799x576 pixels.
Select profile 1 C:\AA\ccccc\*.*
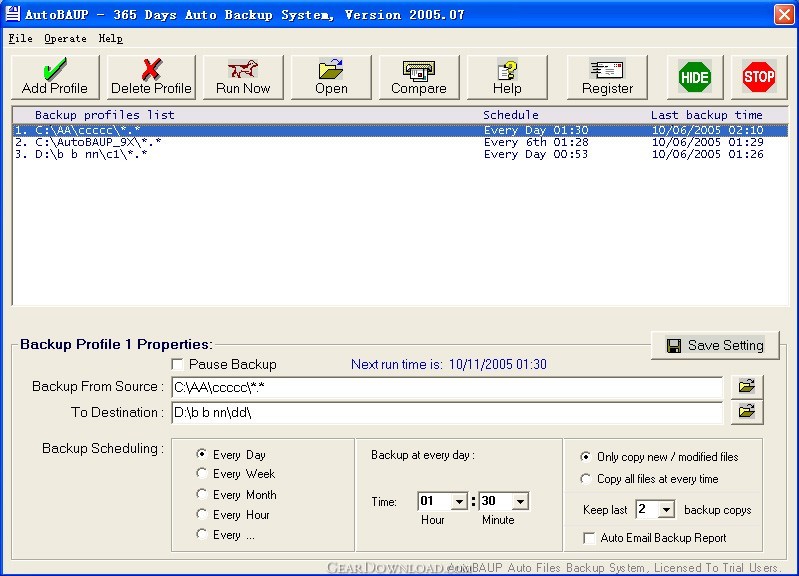(x=400, y=130)
